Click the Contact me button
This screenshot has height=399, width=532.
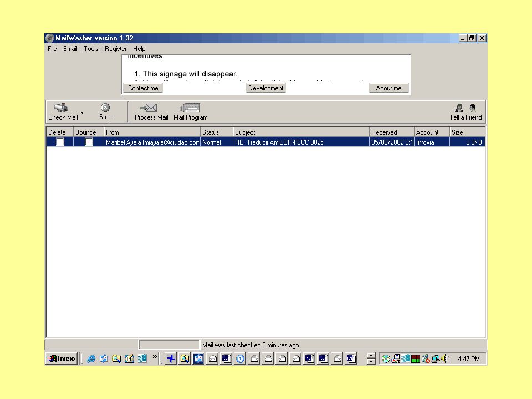click(143, 88)
